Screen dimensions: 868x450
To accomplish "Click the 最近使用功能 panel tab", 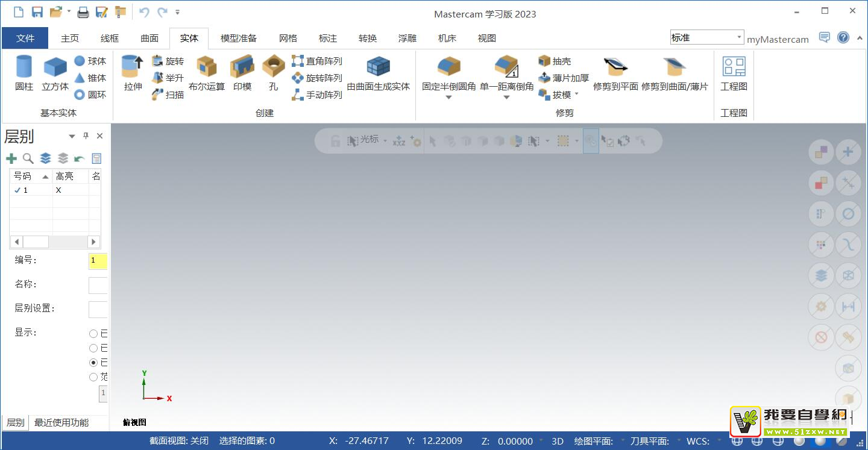I will [61, 423].
